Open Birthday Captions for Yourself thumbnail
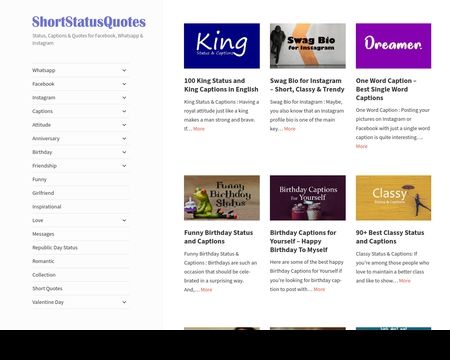Viewport: 450px width, 360px height. pos(308,198)
